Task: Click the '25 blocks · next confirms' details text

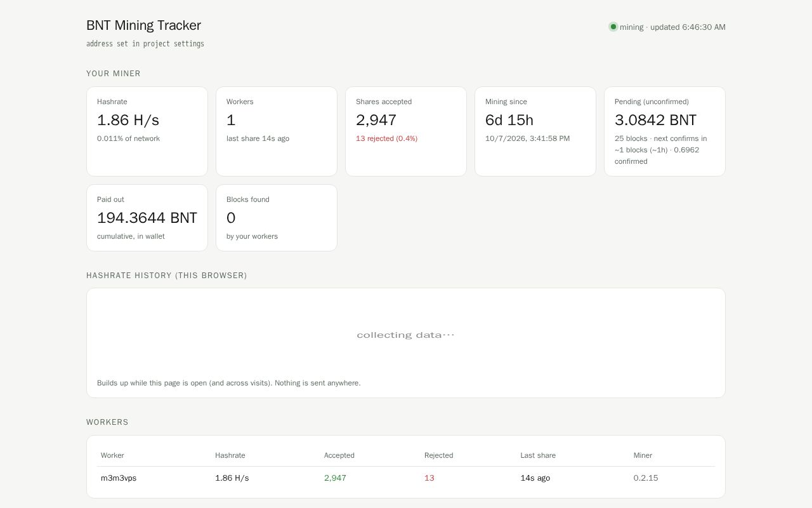Action: pyautogui.click(x=660, y=150)
